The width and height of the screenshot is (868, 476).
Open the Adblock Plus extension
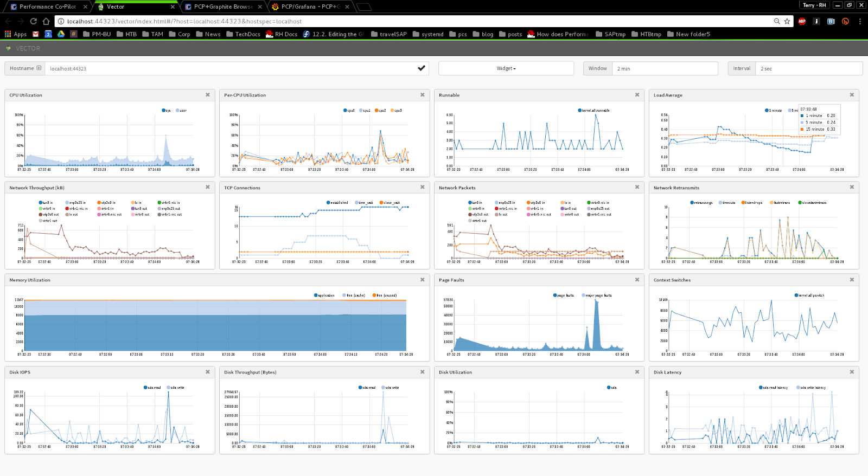pyautogui.click(x=802, y=21)
